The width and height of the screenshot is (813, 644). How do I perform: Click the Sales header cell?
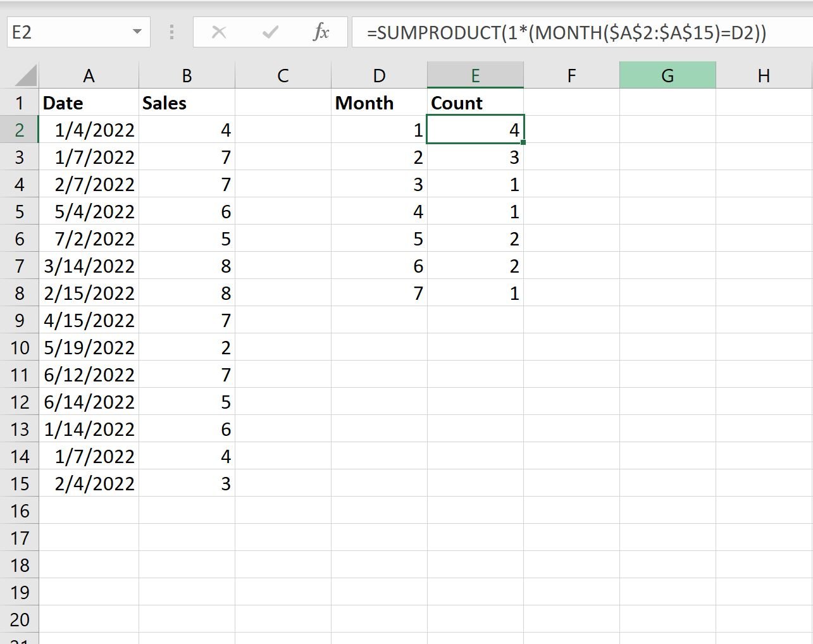[187, 102]
